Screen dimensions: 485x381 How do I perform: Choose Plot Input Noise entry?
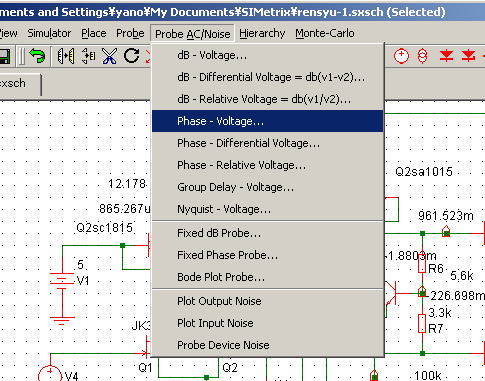coord(268,323)
